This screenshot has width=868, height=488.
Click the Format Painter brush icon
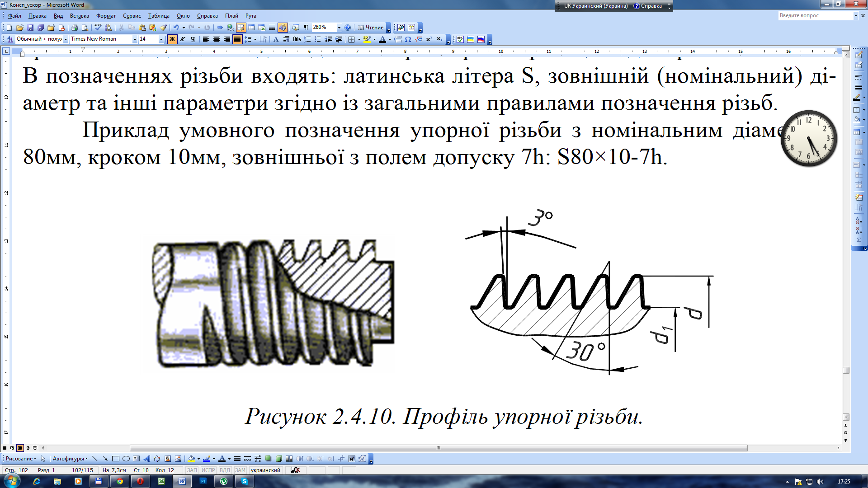[x=164, y=28]
